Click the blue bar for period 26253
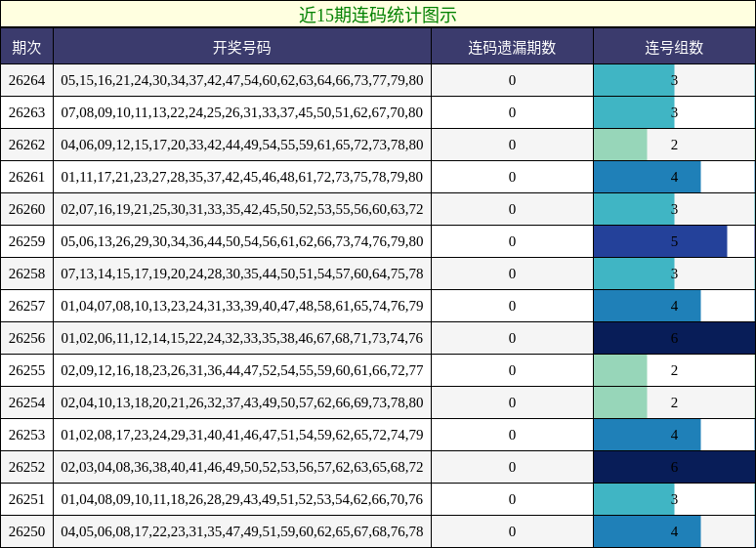Screen dimensions: 756x548 [647, 435]
